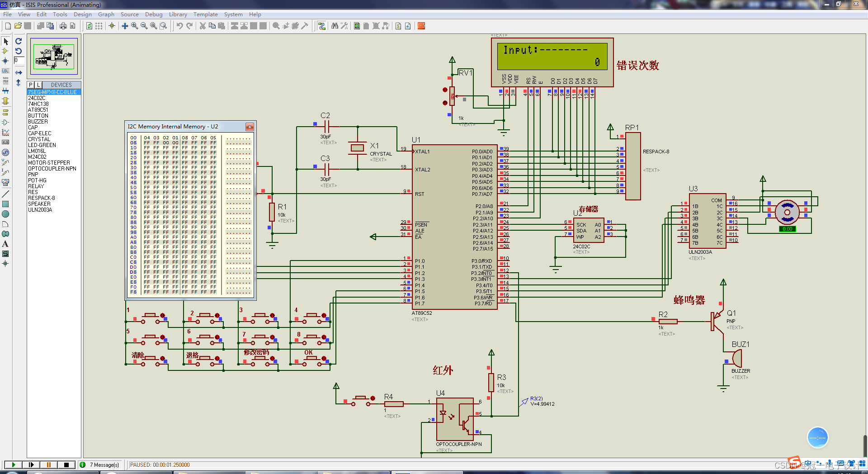
Task: Select MOTOR-STEPPER in the devices list
Action: [49, 163]
